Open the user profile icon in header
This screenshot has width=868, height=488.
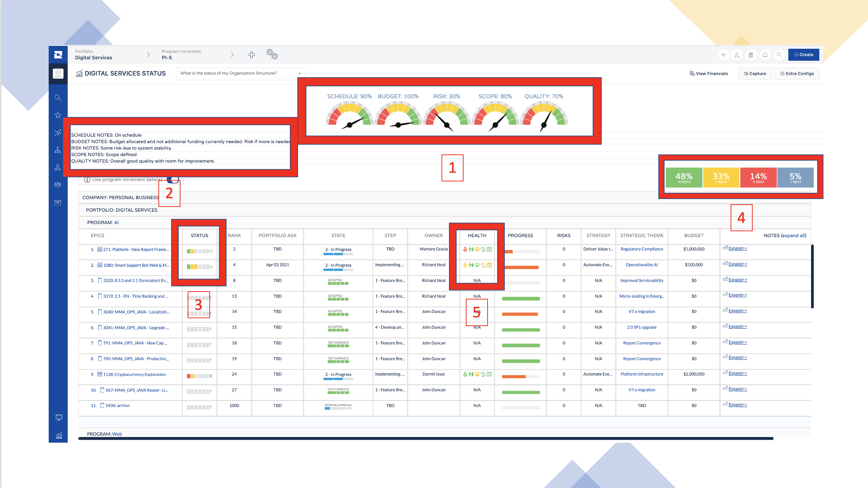pyautogui.click(x=737, y=55)
